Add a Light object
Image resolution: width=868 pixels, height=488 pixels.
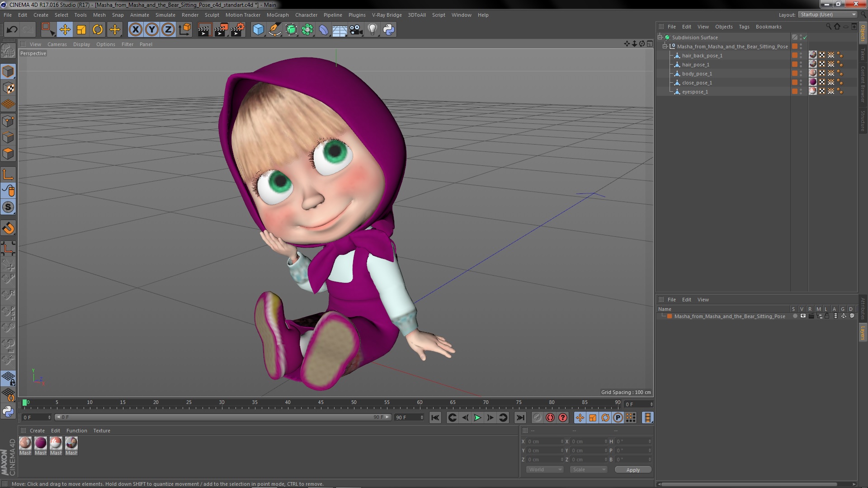pyautogui.click(x=373, y=30)
